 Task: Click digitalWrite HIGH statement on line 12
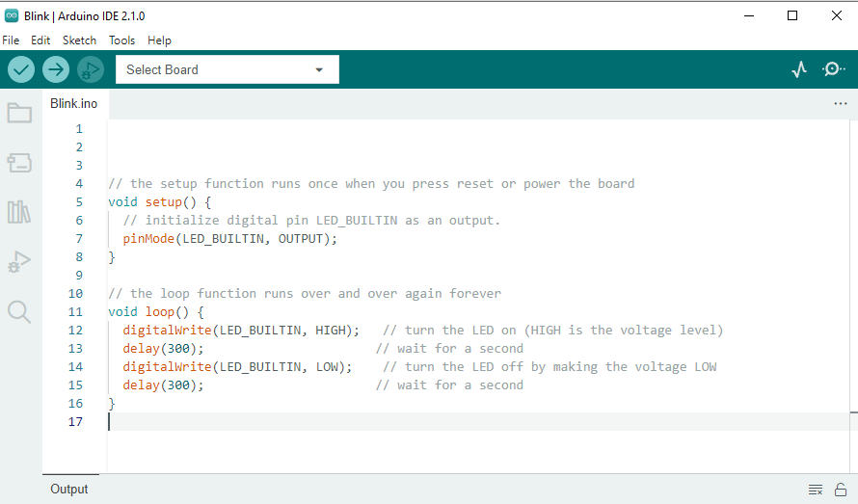click(241, 330)
